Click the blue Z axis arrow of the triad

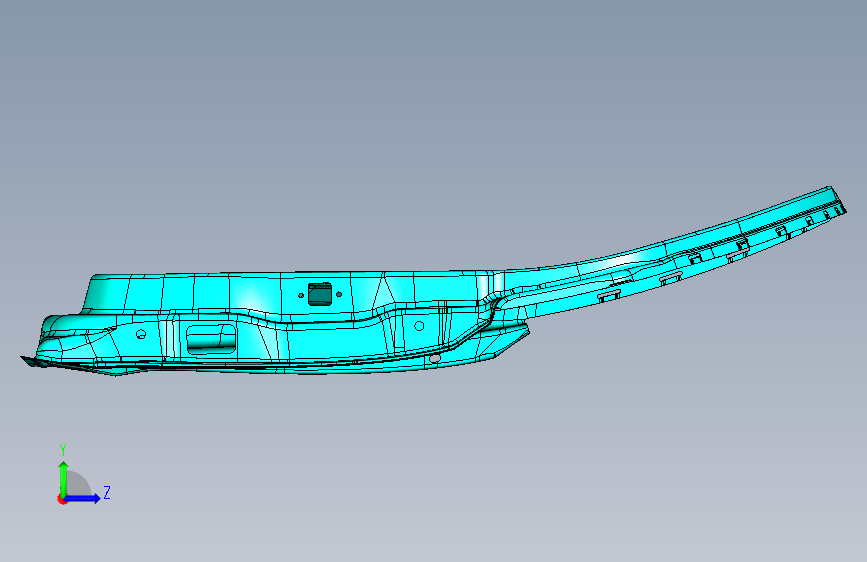[82, 498]
